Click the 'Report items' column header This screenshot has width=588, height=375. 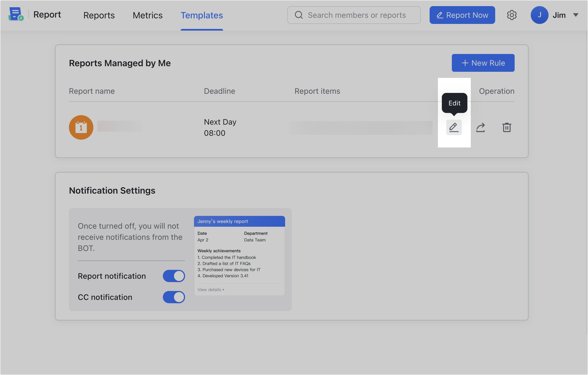tap(317, 91)
